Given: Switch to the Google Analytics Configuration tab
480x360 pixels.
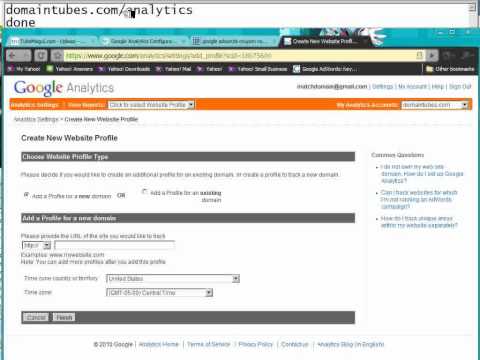Looking at the screenshot, I should click(143, 41).
